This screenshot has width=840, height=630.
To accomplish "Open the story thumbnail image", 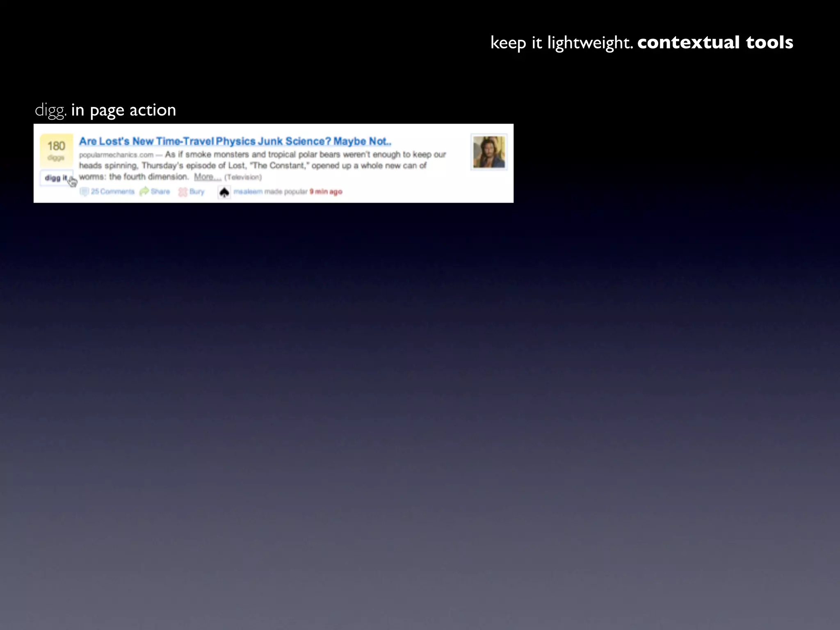I will [x=489, y=152].
